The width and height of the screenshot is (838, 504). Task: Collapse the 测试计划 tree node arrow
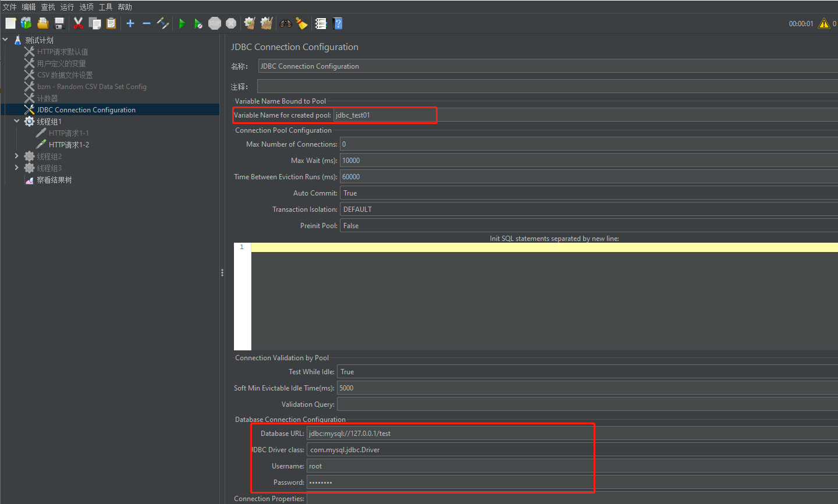click(5, 40)
